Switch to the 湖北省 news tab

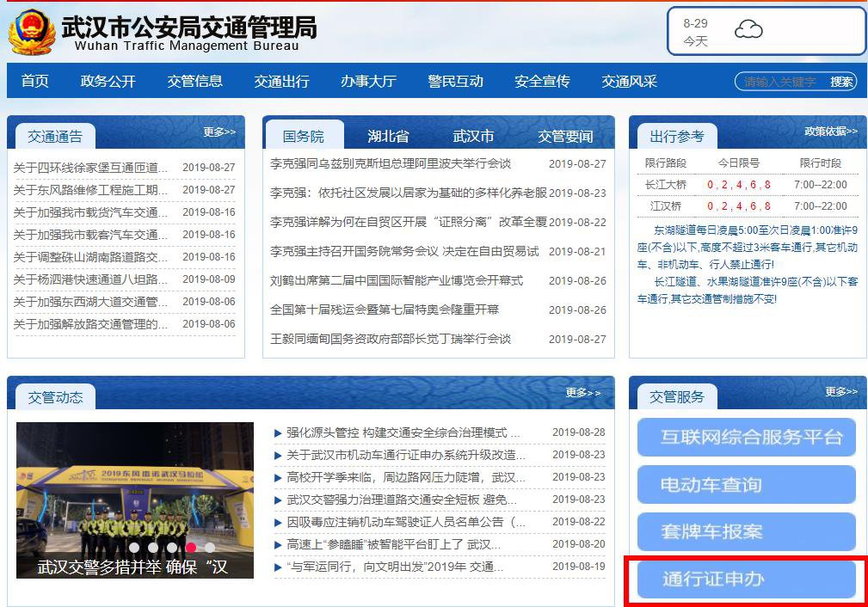tap(388, 136)
